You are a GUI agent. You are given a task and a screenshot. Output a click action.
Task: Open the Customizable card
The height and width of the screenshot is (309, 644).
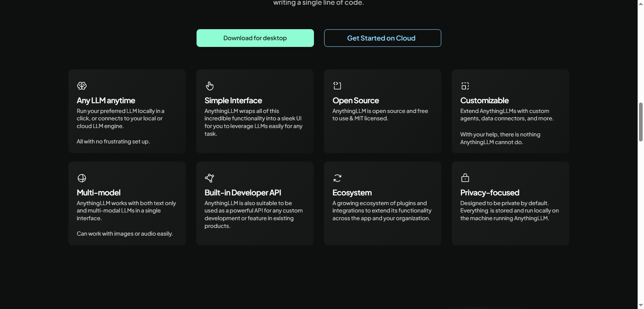point(510,111)
